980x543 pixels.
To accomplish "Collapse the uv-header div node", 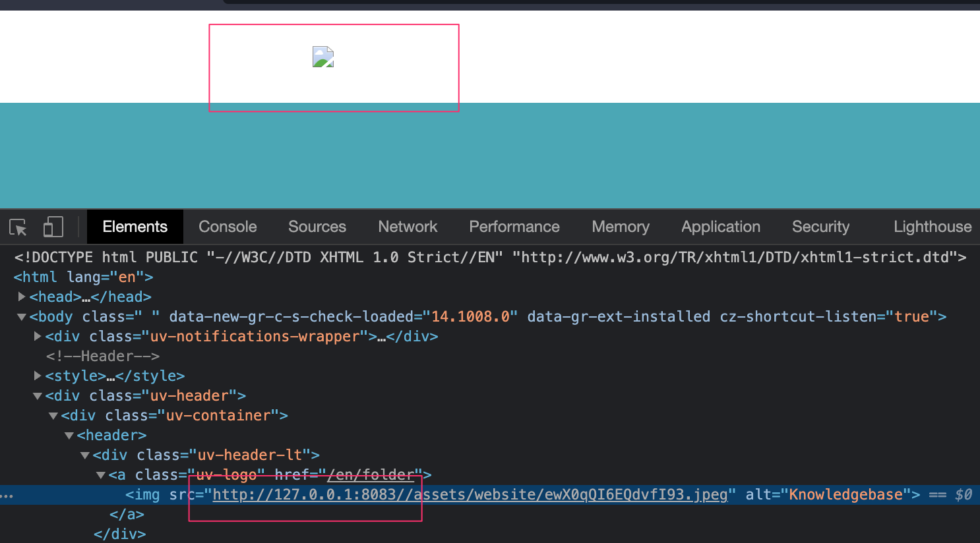I will [38, 396].
